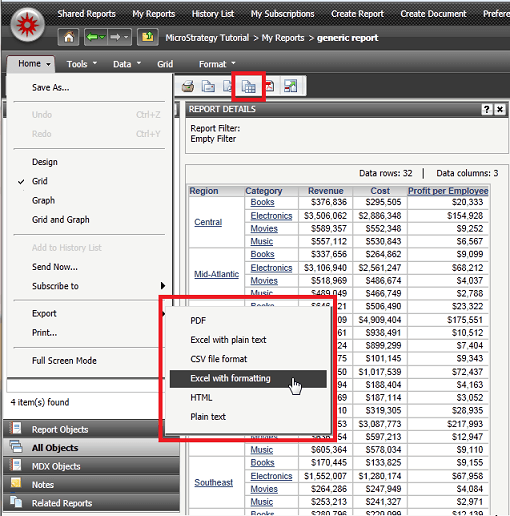Click the PDF export toolbar icon
Image resolution: width=510 pixels, height=516 pixels.
tap(269, 86)
